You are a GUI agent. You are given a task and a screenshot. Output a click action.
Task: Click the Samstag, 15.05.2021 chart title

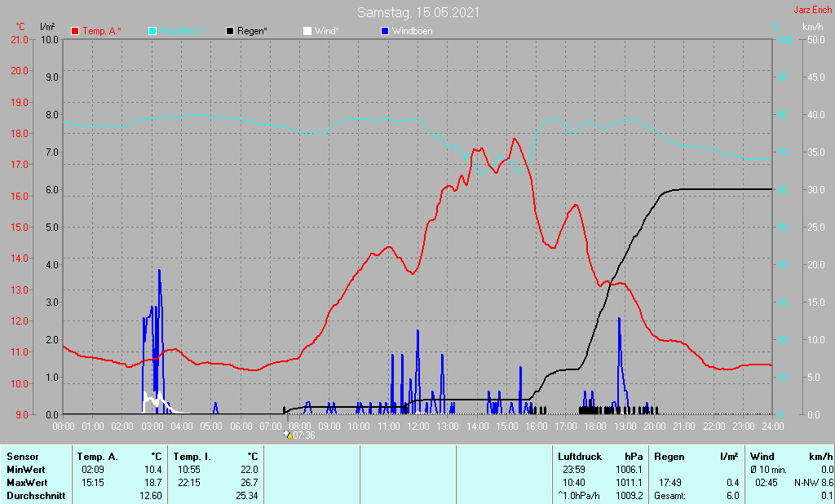(417, 12)
